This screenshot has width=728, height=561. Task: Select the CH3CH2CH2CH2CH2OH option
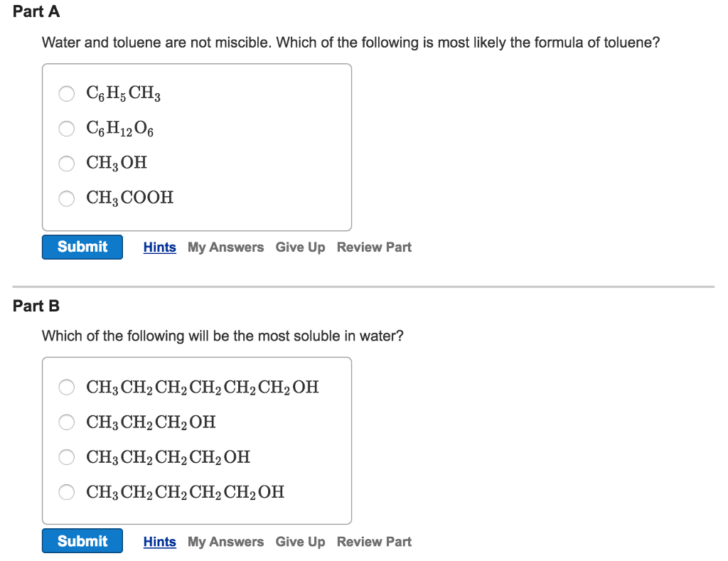click(66, 492)
